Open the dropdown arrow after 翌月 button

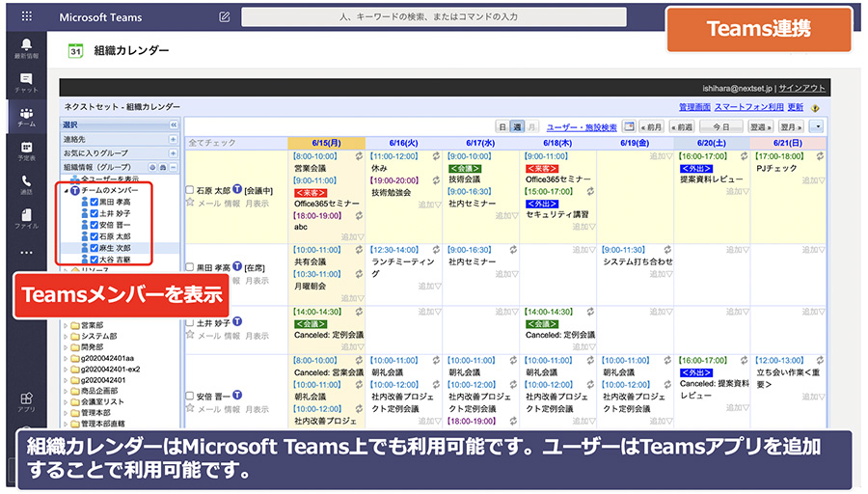[817, 126]
